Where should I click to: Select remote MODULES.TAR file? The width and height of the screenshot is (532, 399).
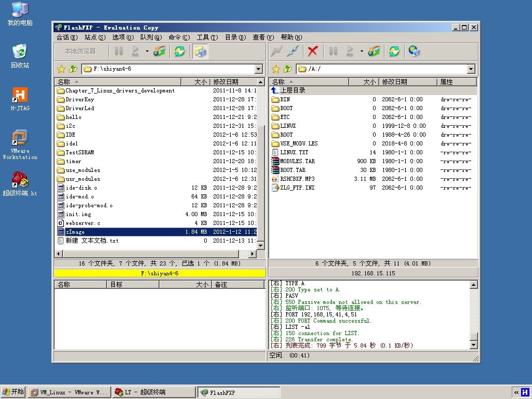(x=373, y=161)
